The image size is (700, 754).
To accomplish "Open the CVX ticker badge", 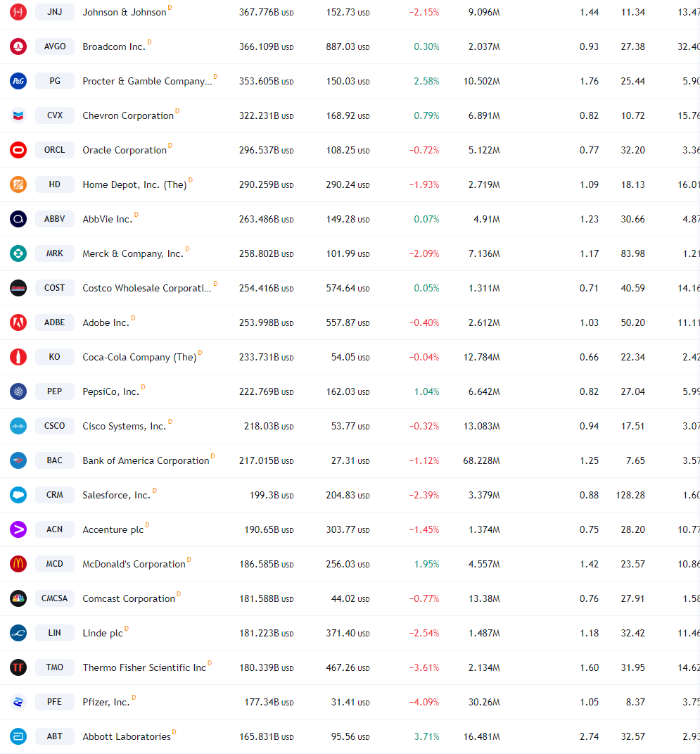I will click(x=55, y=115).
